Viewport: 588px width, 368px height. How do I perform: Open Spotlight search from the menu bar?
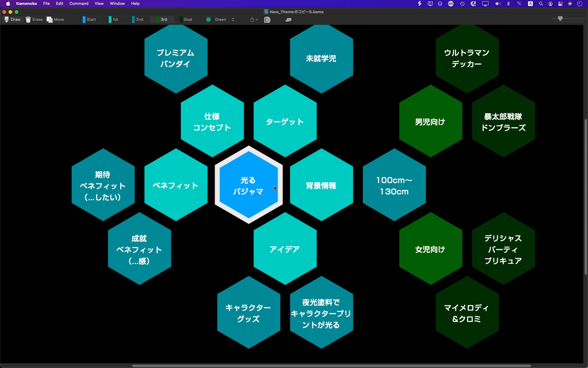(x=541, y=4)
